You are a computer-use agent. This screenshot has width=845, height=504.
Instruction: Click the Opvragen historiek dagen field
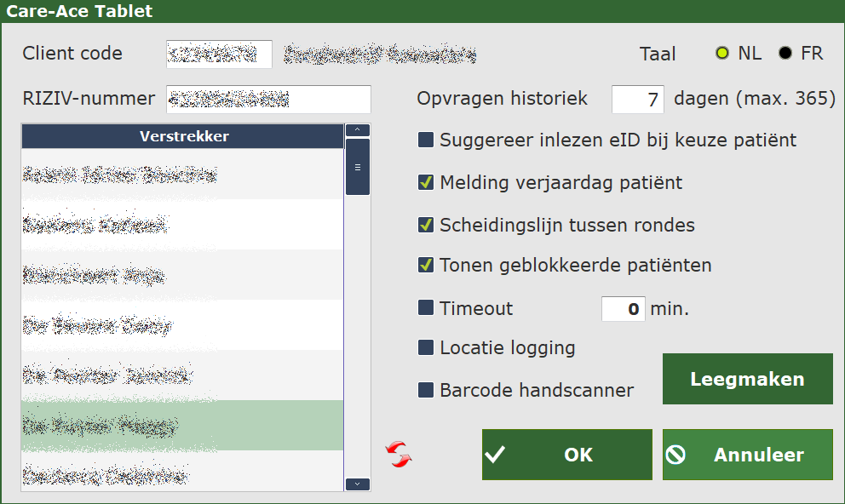tap(638, 99)
